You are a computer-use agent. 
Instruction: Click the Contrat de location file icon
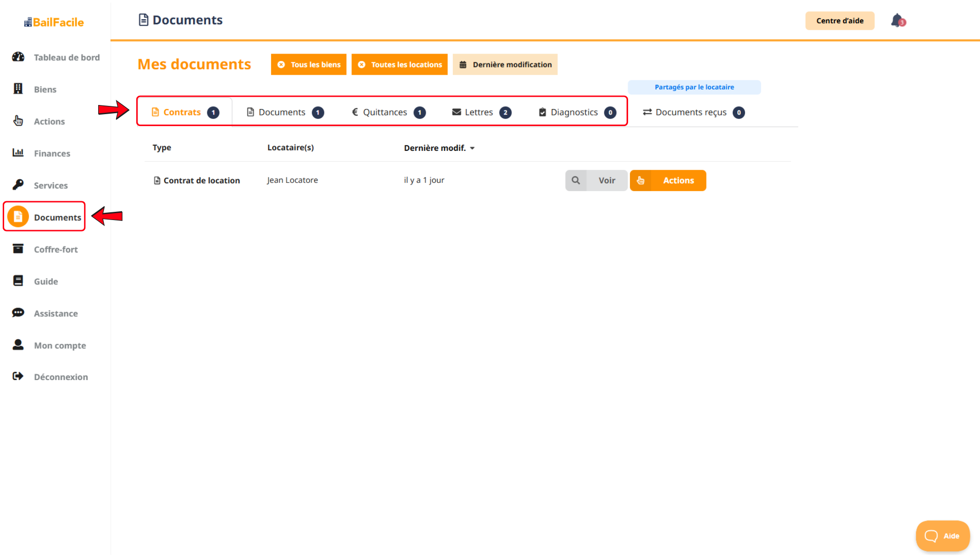pyautogui.click(x=157, y=181)
